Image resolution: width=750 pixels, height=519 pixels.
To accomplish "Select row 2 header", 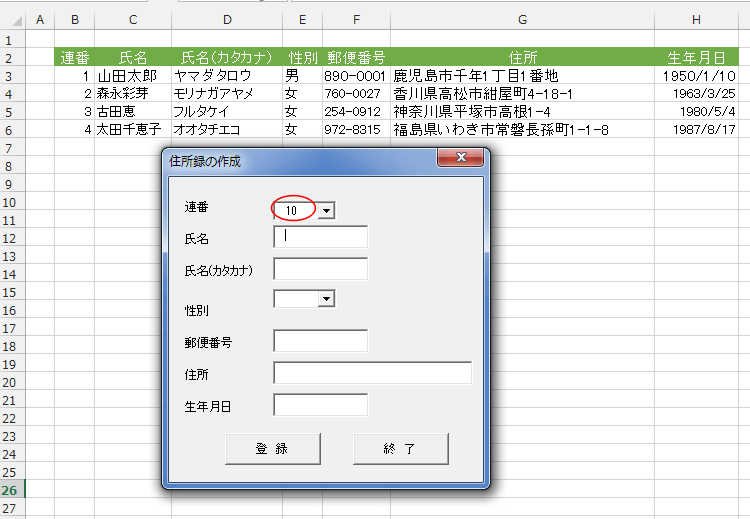I will pos(12,58).
